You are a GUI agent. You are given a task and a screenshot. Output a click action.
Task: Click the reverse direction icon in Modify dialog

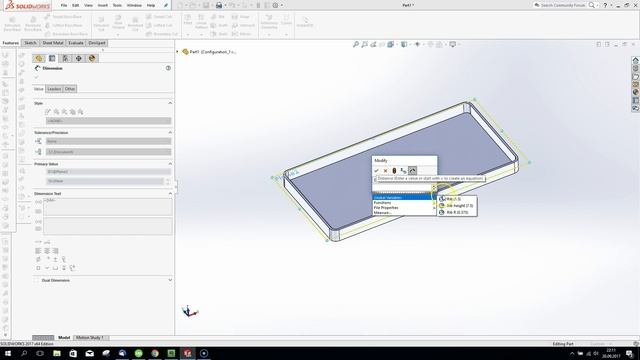click(x=403, y=171)
